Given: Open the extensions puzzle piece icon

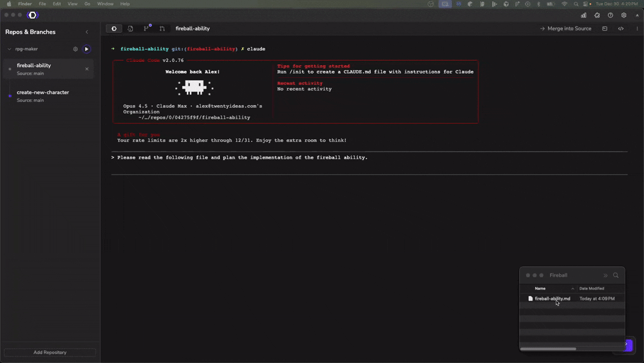Looking at the screenshot, I should click(597, 15).
